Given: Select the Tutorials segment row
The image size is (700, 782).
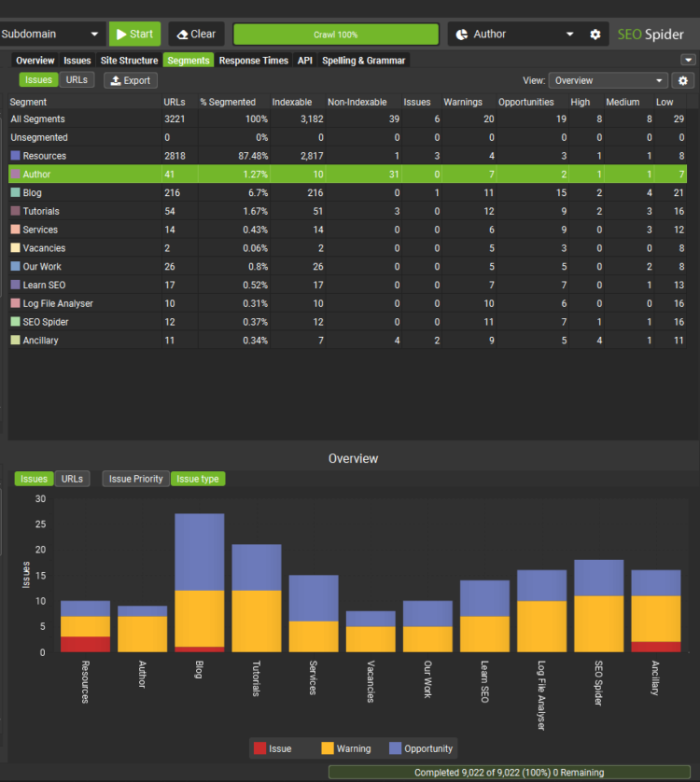Looking at the screenshot, I should click(x=41, y=211).
